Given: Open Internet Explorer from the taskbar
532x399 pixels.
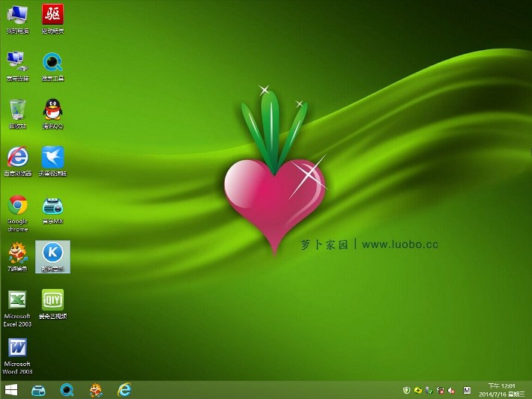Looking at the screenshot, I should pyautogui.click(x=124, y=390).
